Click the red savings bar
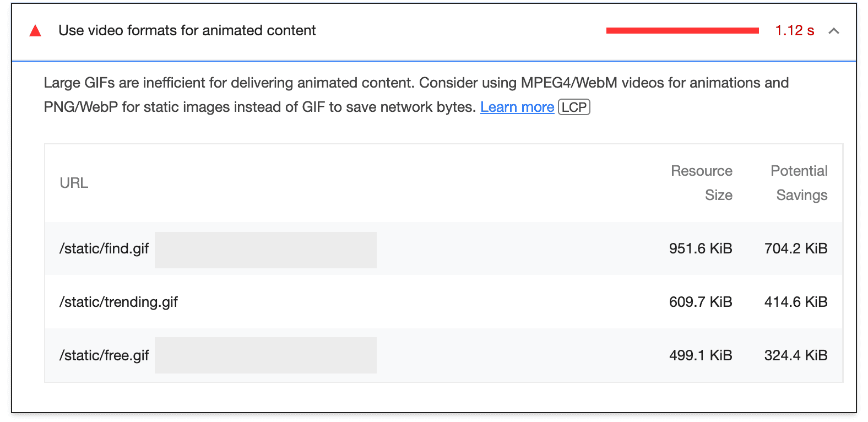868x422 pixels. click(x=682, y=31)
